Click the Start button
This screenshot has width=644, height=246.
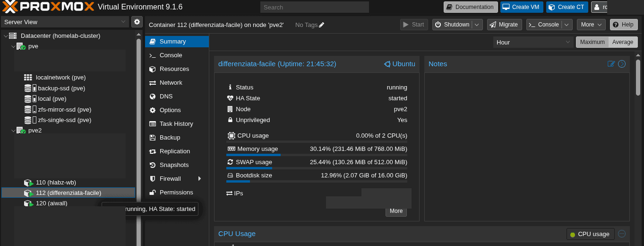pos(414,25)
